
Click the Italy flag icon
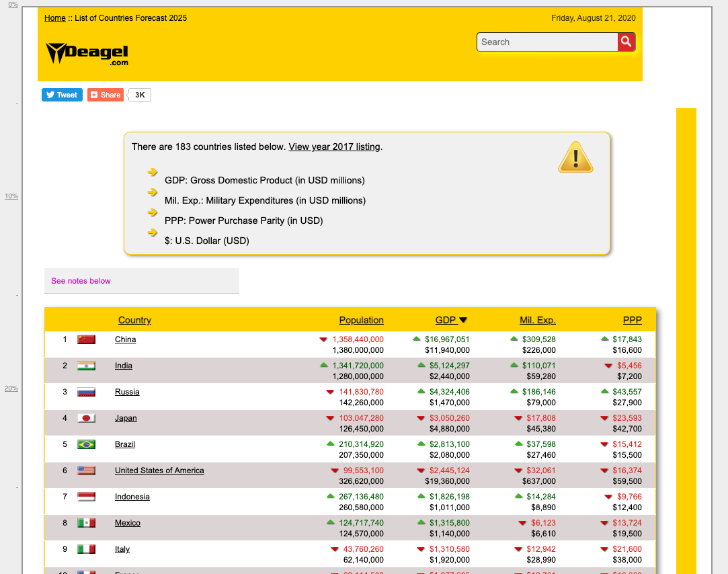pos(86,549)
